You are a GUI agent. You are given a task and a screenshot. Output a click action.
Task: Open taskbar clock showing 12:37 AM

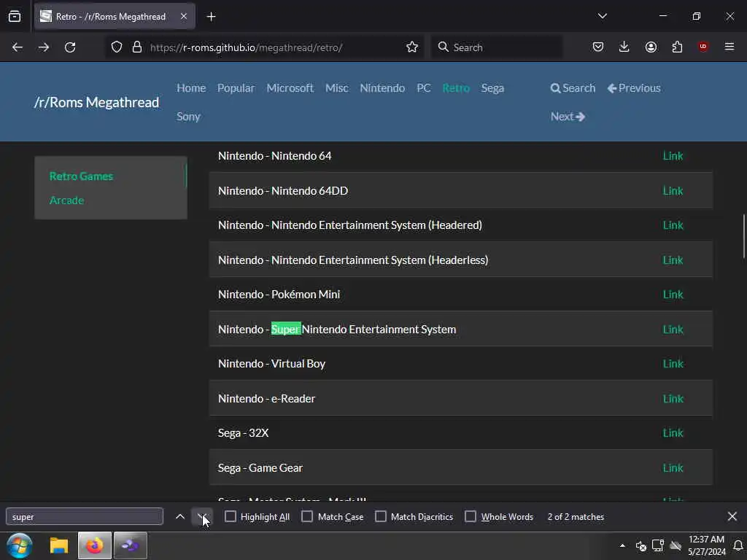coord(706,545)
